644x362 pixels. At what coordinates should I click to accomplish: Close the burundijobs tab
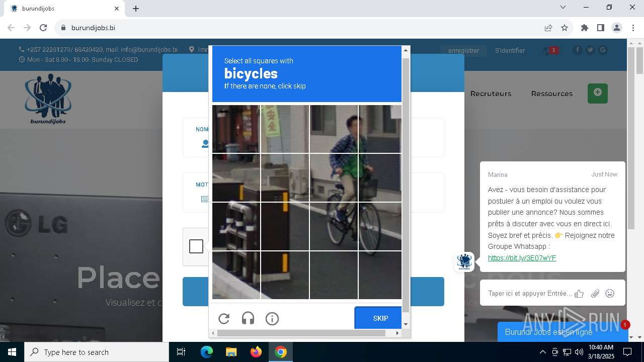(117, 8)
